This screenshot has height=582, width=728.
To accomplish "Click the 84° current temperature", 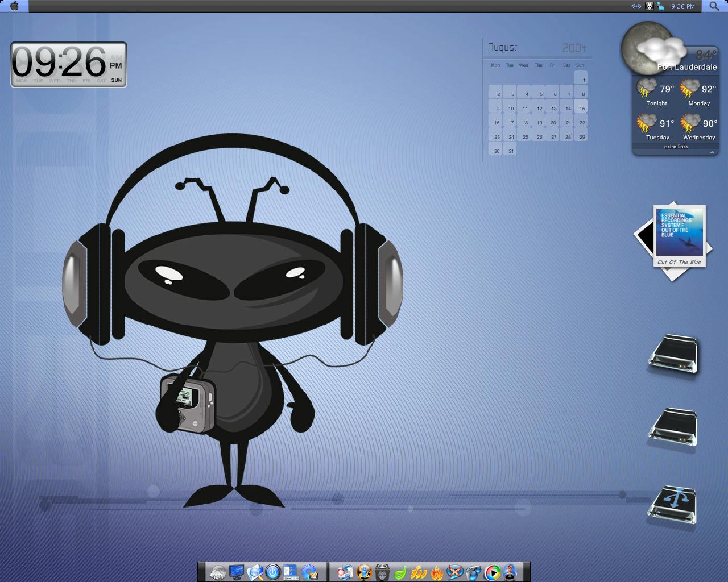I will (x=706, y=55).
